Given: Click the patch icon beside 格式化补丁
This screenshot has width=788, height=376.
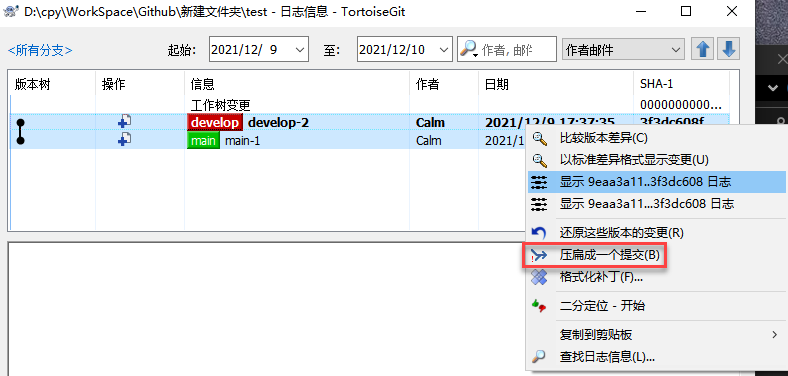Looking at the screenshot, I should (x=539, y=277).
